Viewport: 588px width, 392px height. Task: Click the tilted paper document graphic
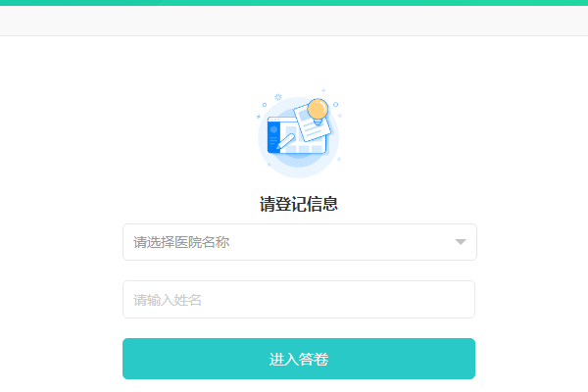coord(313,122)
